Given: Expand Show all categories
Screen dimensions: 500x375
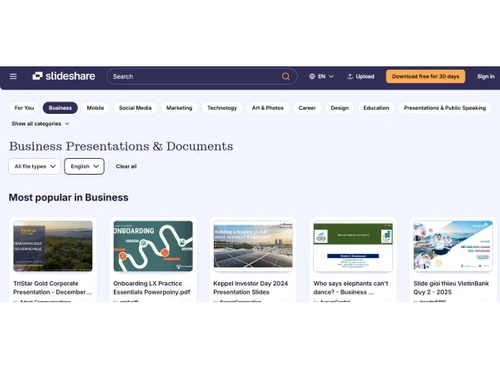Looking at the screenshot, I should (x=40, y=124).
